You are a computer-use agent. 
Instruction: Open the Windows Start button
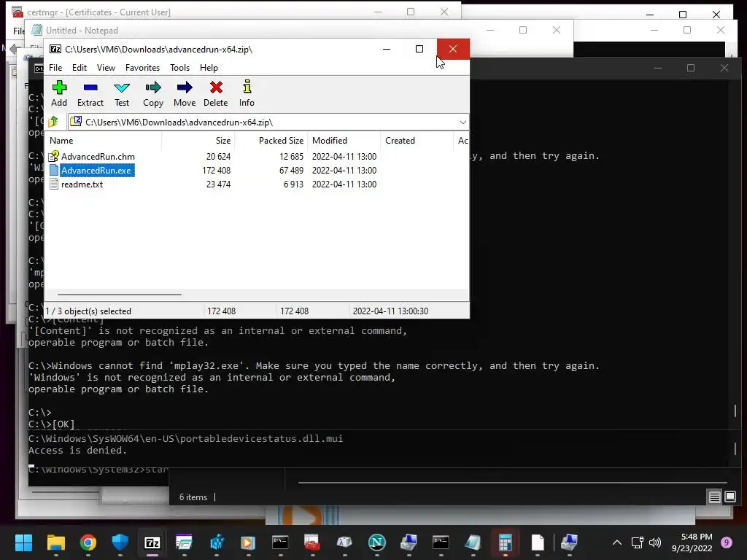[x=23, y=542]
